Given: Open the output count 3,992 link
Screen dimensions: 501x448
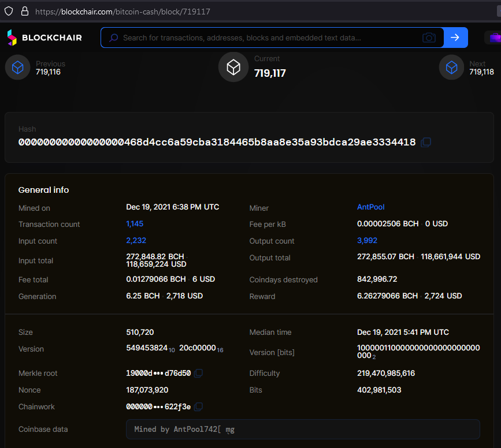Looking at the screenshot, I should tap(367, 240).
